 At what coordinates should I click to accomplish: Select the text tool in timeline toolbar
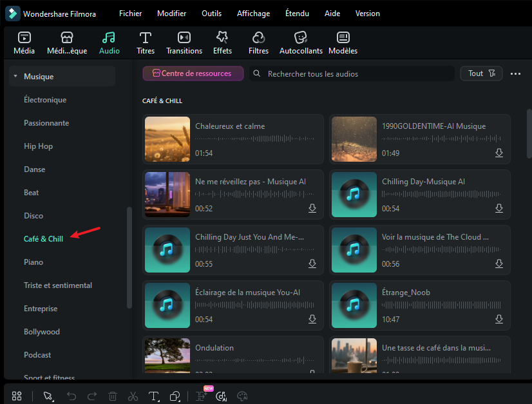[153, 396]
